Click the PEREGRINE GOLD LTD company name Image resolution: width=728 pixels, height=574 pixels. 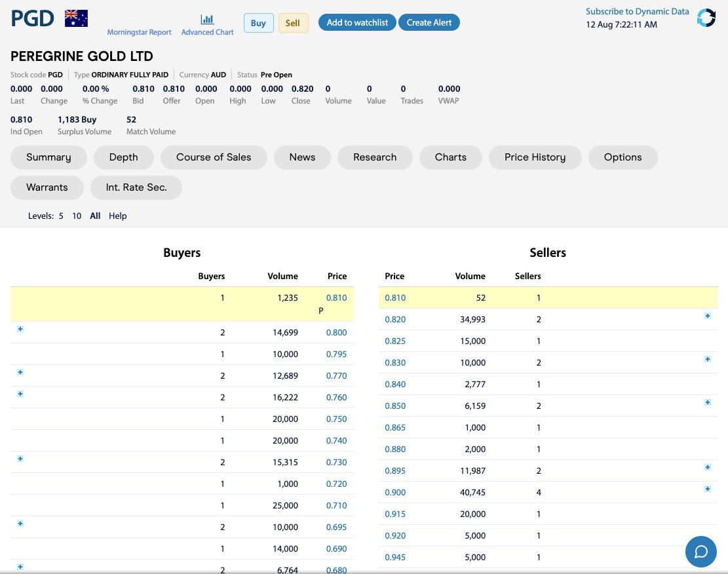point(82,56)
